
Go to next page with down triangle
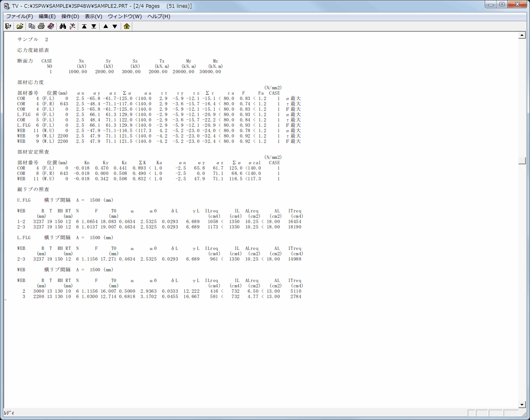coord(115,26)
